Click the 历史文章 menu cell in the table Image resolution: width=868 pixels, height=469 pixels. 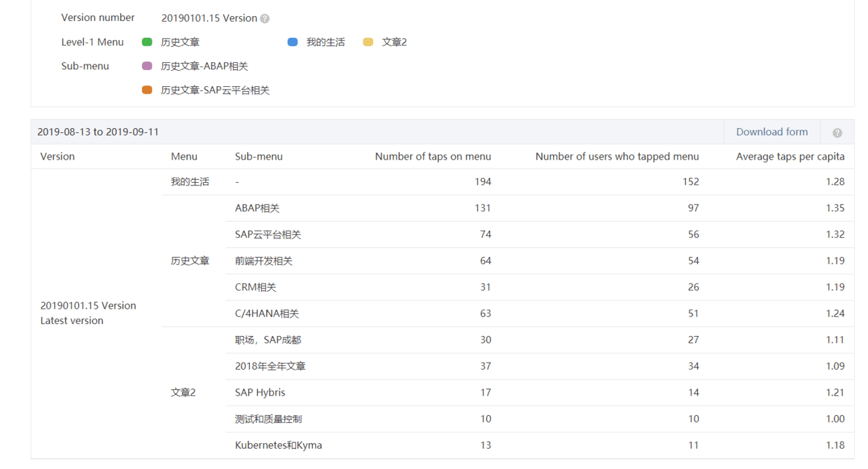[190, 260]
